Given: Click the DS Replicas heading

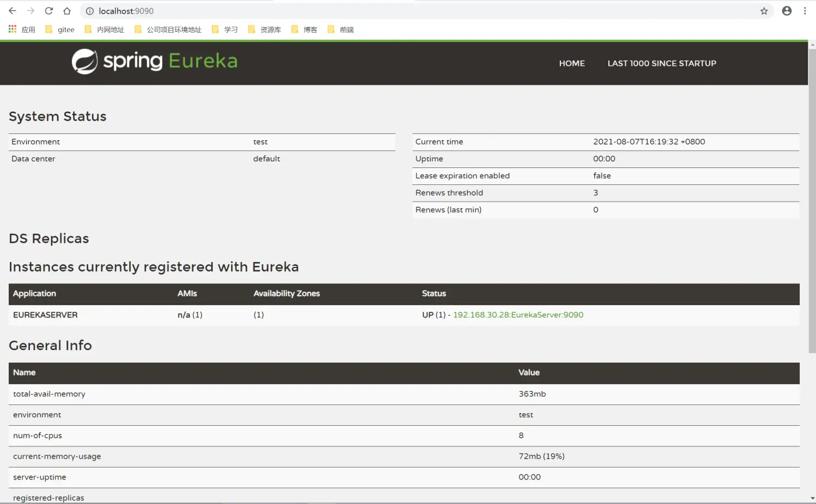Looking at the screenshot, I should tap(49, 239).
